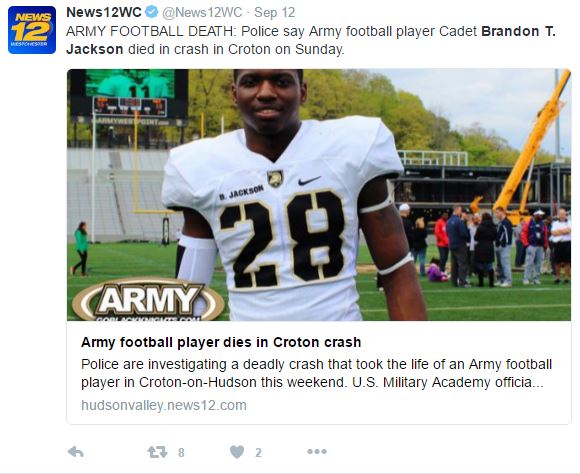
Task: Click the retweet count of 8
Action: (x=181, y=453)
